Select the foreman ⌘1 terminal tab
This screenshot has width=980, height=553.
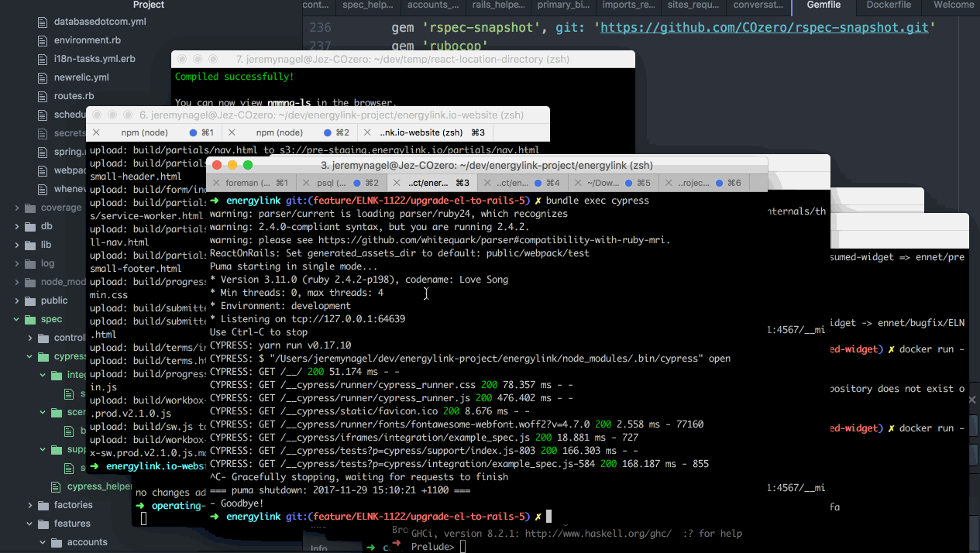(252, 183)
